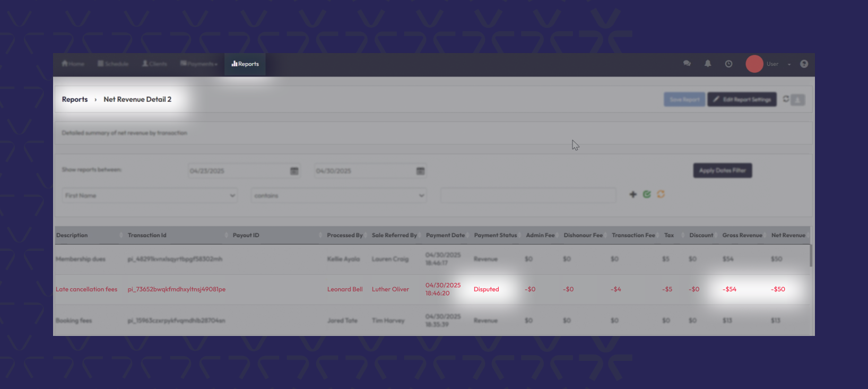Open the end date calendar icon

point(420,171)
